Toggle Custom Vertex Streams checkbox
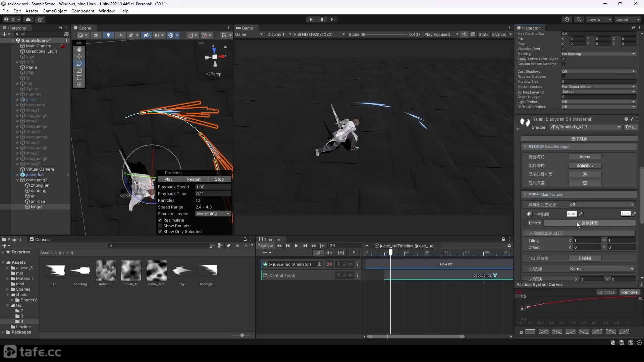The image size is (644, 362). pos(563,64)
